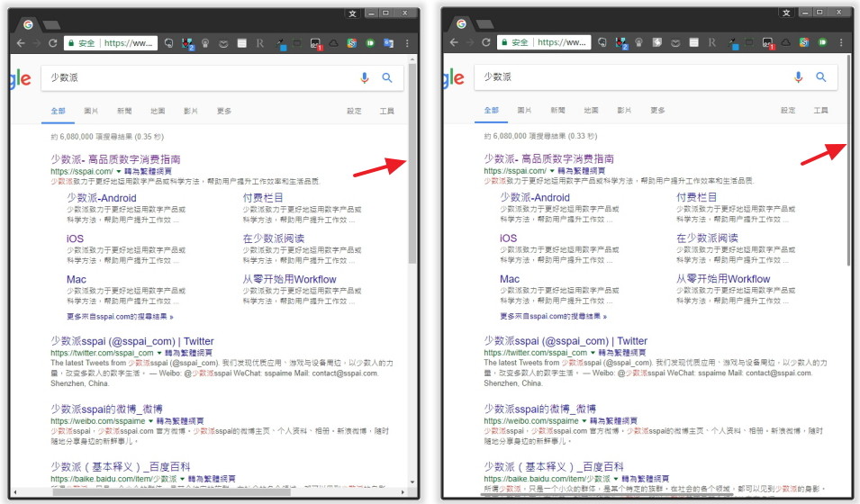The height and width of the screenshot is (504, 860).
Task: Expand the arrow beside https://sspai.com/ in right window
Action: click(552, 171)
